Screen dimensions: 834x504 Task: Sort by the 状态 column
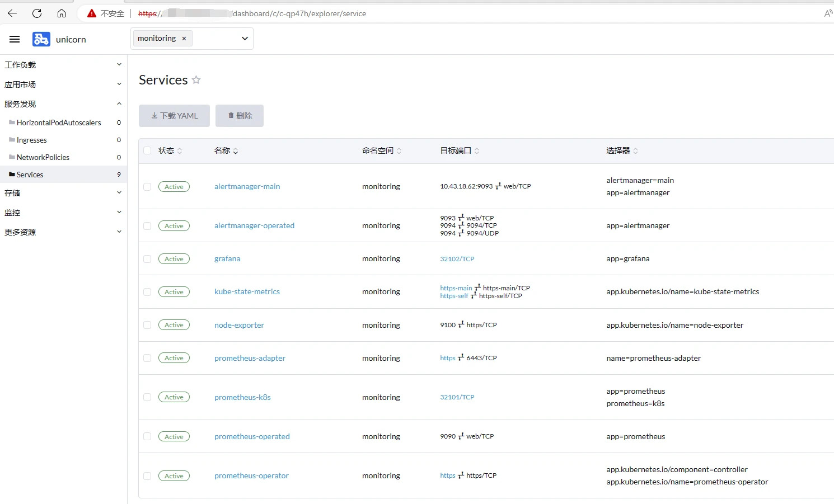tap(170, 150)
